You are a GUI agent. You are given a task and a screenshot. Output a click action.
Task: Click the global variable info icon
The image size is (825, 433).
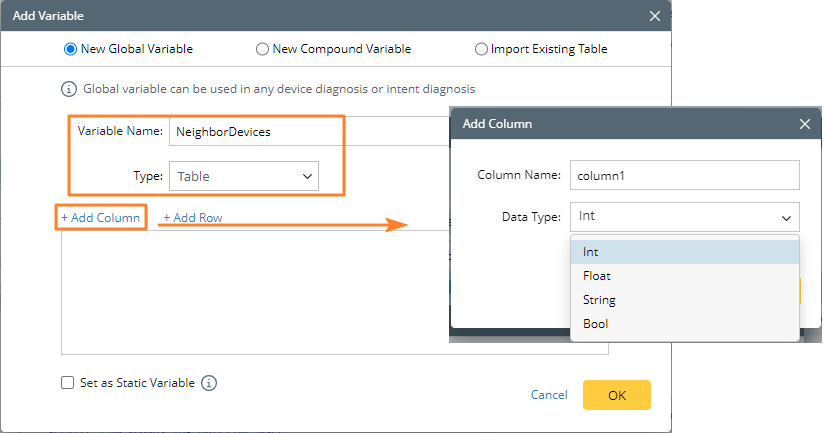click(x=69, y=89)
